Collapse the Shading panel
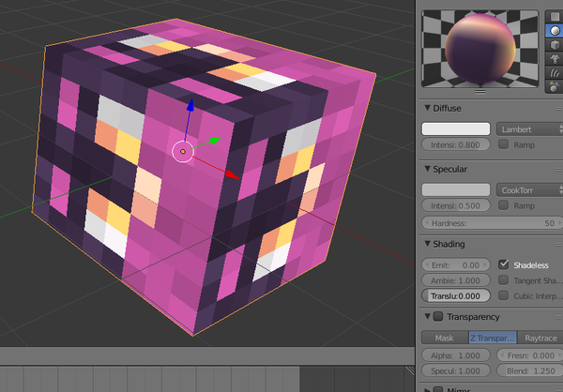The image size is (563, 392). 428,245
